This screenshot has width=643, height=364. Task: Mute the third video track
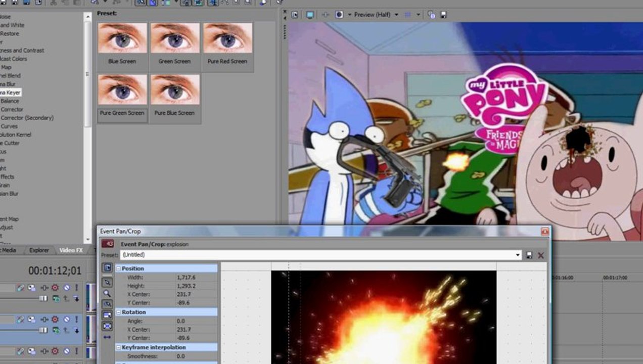coord(66,351)
